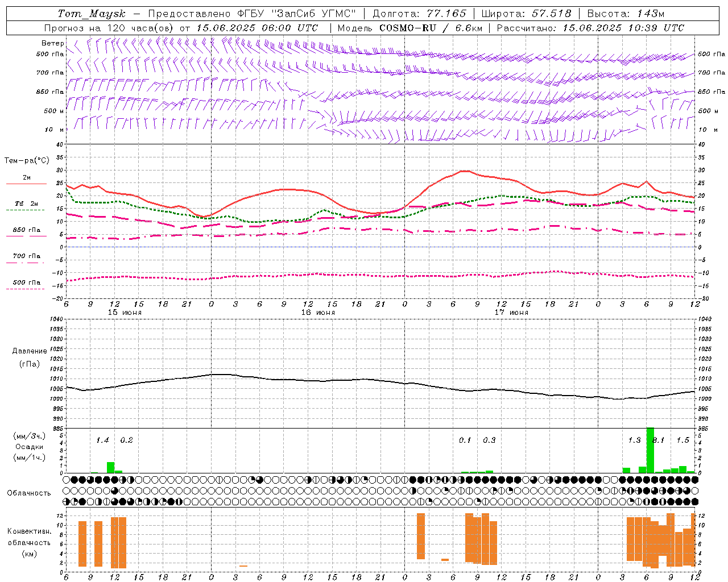
Task: Click the red 2м temperature legend line
Action: click(27, 184)
